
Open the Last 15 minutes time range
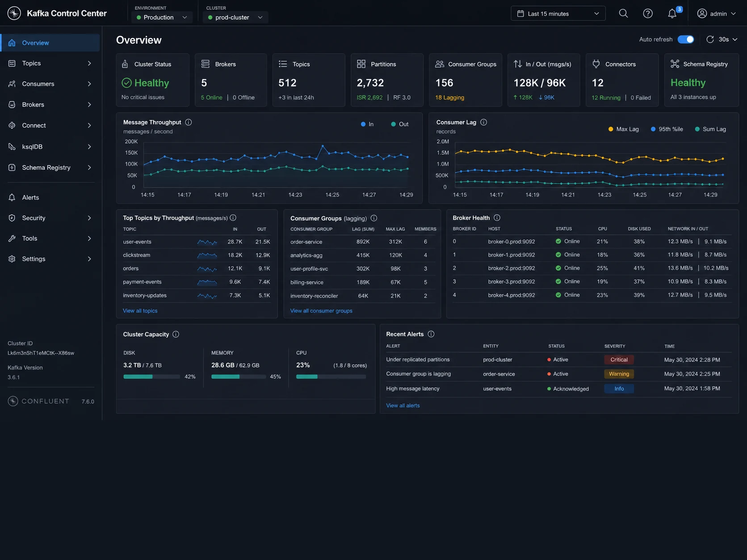pyautogui.click(x=558, y=13)
